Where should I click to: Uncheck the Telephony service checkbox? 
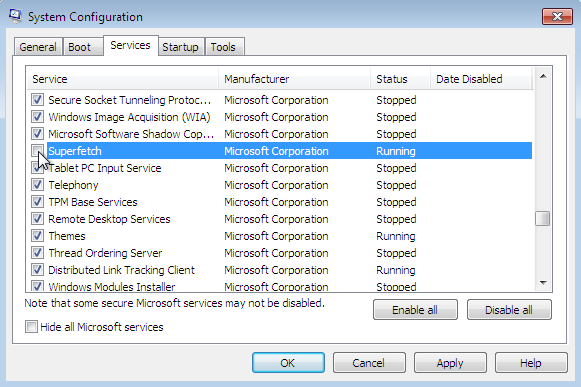click(x=37, y=185)
